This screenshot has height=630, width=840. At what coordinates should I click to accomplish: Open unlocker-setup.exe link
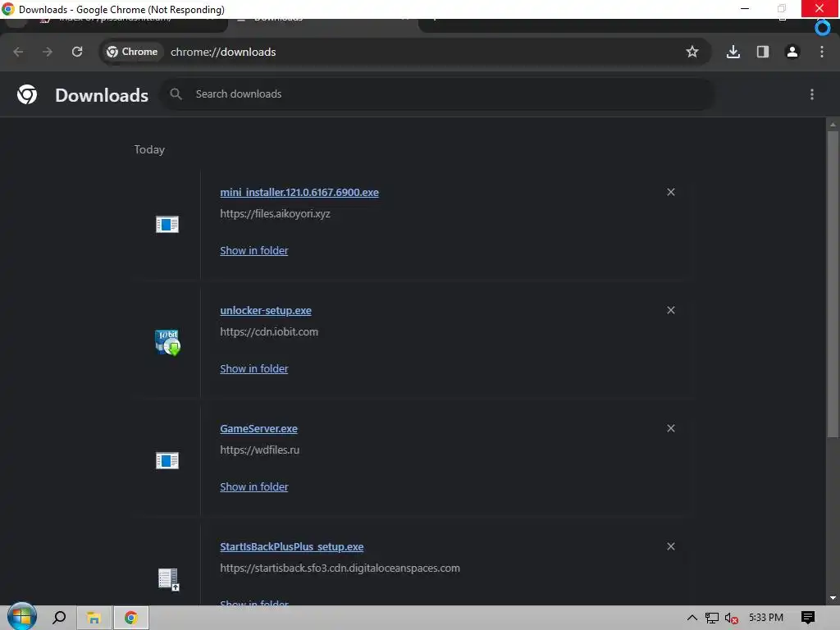coord(266,311)
